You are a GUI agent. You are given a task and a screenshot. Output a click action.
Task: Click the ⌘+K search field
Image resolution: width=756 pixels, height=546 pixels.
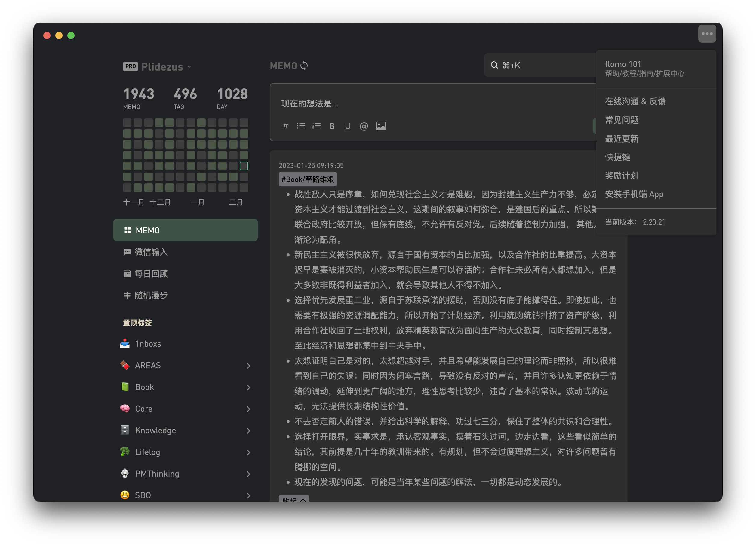540,65
